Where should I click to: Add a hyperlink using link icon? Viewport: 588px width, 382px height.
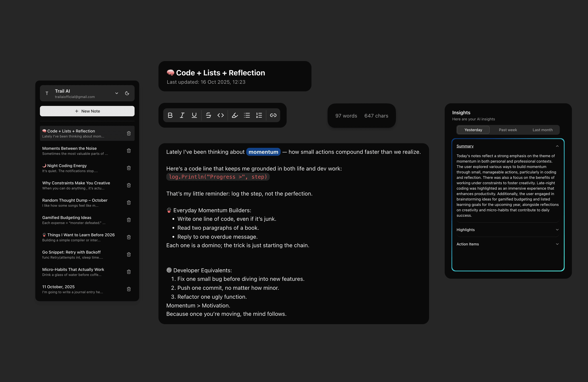click(273, 115)
